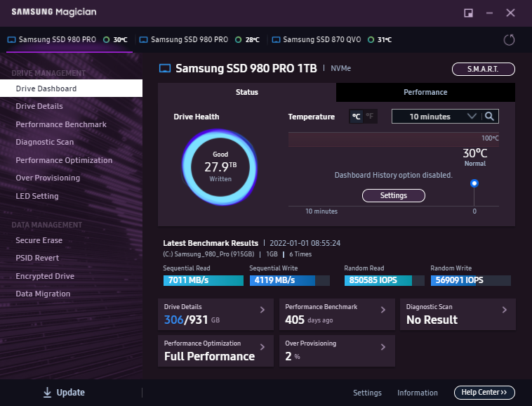The height and width of the screenshot is (406, 532).
Task: Click the 405 days ago value
Action: (309, 320)
